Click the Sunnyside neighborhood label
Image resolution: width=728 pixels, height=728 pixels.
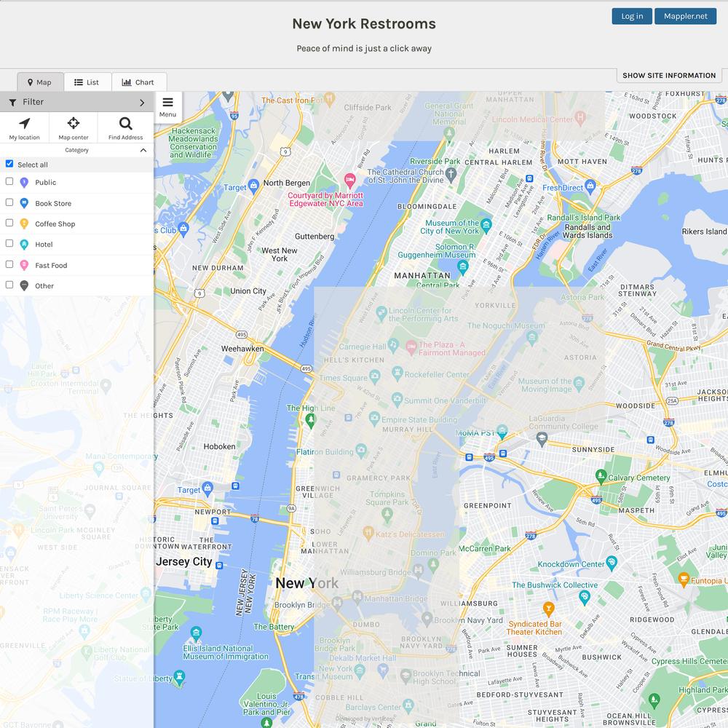pos(593,449)
